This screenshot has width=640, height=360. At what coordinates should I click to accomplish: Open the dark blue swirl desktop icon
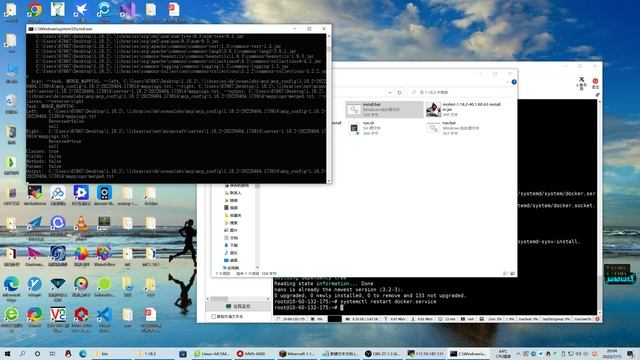tap(58, 256)
